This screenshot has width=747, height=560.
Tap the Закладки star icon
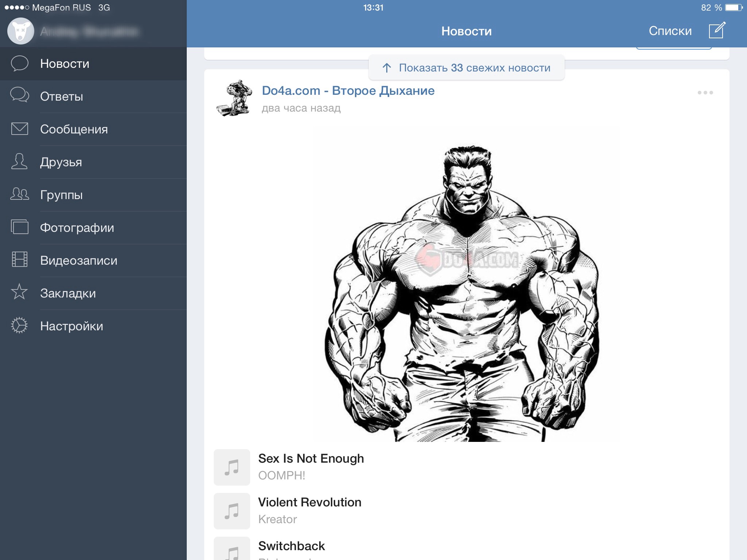pos(19,292)
